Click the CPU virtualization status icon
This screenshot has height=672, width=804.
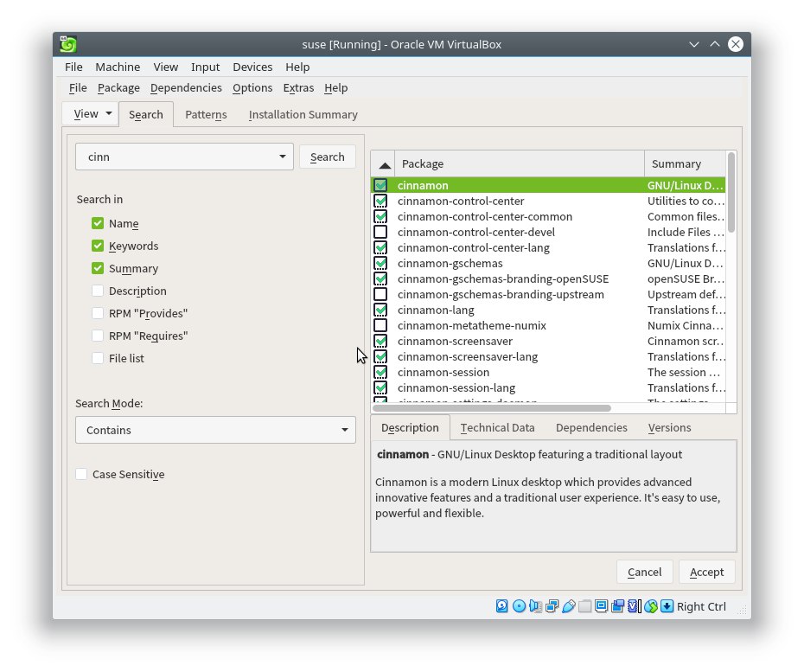tap(635, 606)
